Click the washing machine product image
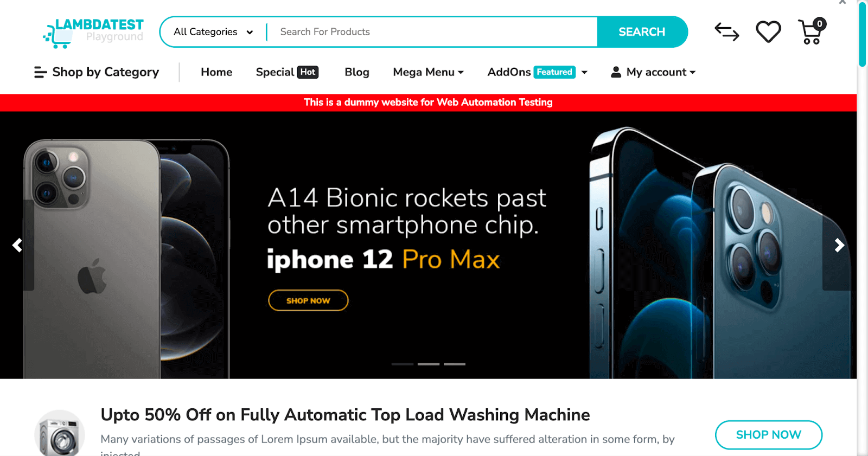Viewport: 868px width, 456px height. [x=60, y=433]
